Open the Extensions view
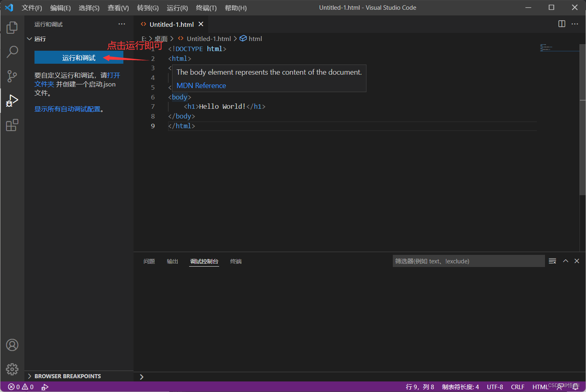 (12, 125)
